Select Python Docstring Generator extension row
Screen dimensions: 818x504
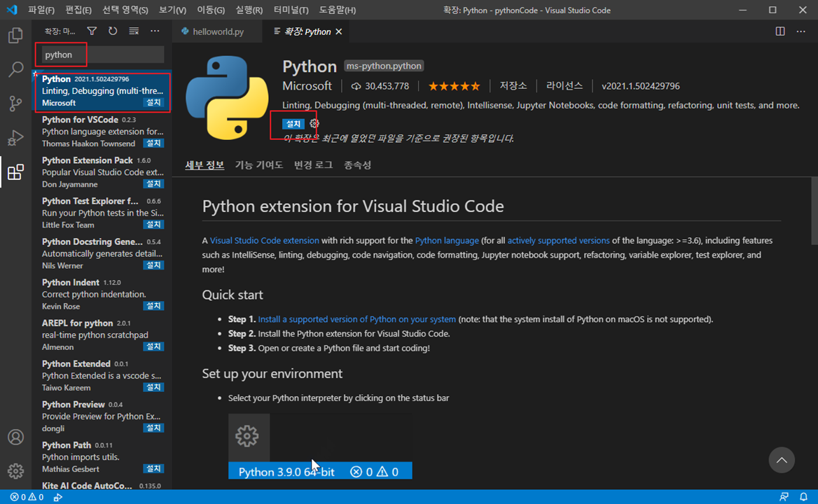point(102,253)
